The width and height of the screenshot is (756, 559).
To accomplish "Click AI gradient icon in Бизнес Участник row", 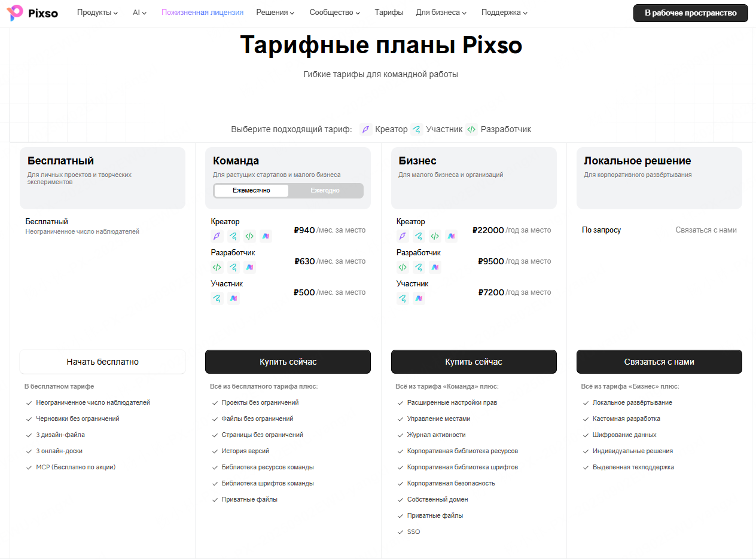I will tap(419, 298).
